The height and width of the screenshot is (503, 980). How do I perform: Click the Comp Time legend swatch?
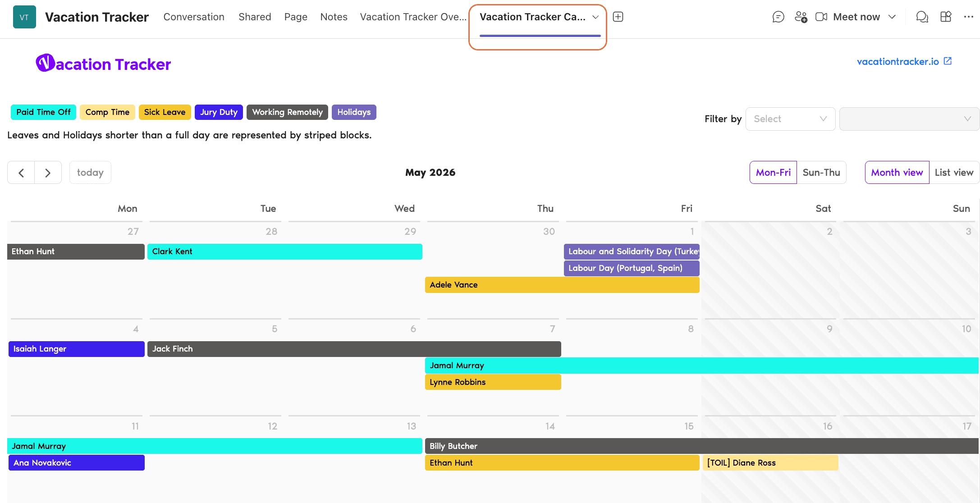pyautogui.click(x=107, y=112)
